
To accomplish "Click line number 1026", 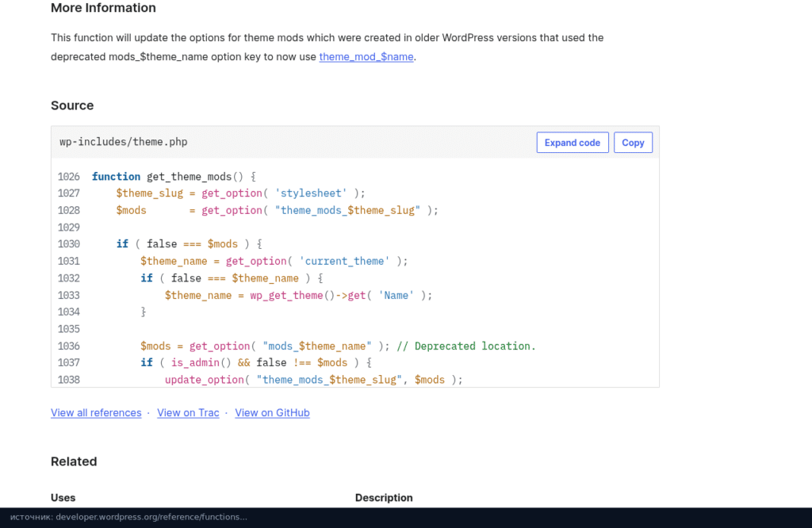I will [x=69, y=177].
